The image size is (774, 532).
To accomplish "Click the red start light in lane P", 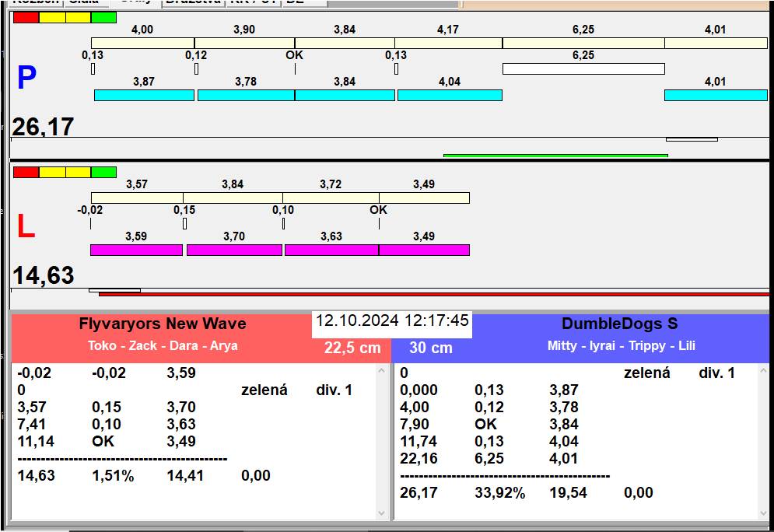I will click(26, 18).
